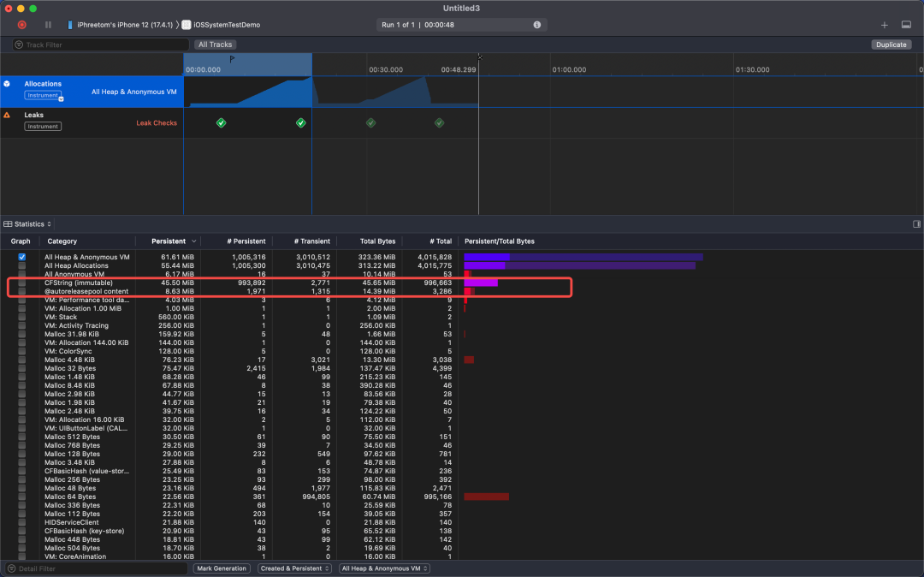The height and width of the screenshot is (577, 924).
Task: Click the red record button
Action: coord(21,25)
